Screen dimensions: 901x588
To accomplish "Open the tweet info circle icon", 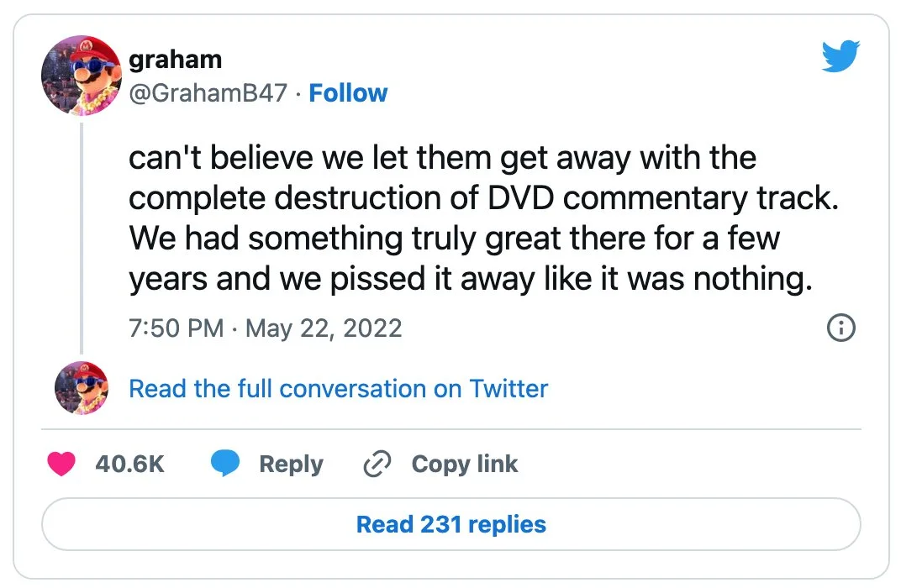I will pyautogui.click(x=840, y=328).
